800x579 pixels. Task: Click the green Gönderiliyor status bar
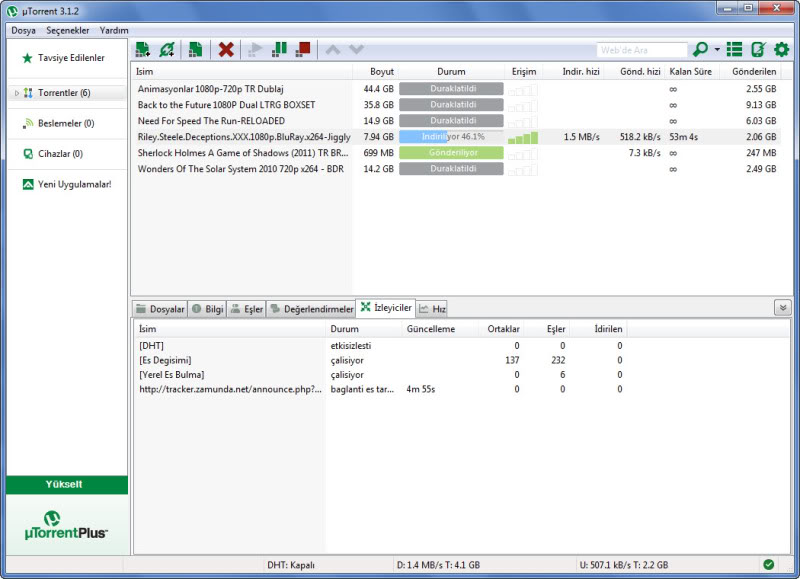tap(451, 153)
